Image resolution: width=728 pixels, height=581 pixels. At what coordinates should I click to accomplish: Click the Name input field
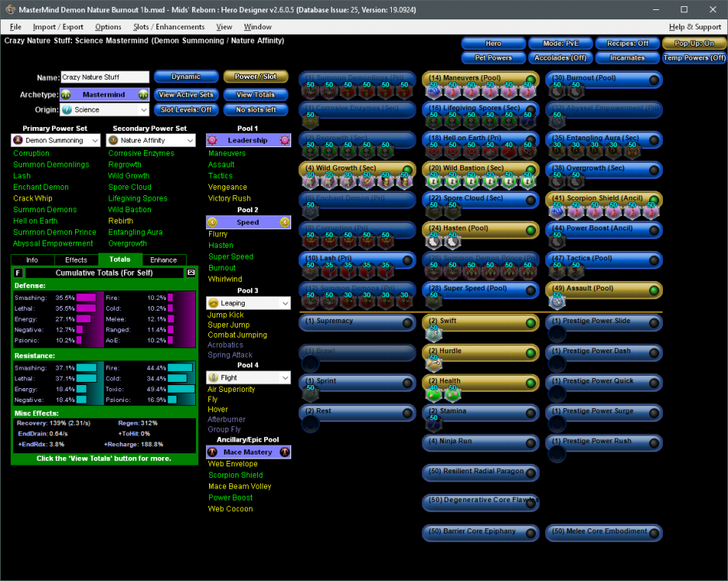pos(105,77)
